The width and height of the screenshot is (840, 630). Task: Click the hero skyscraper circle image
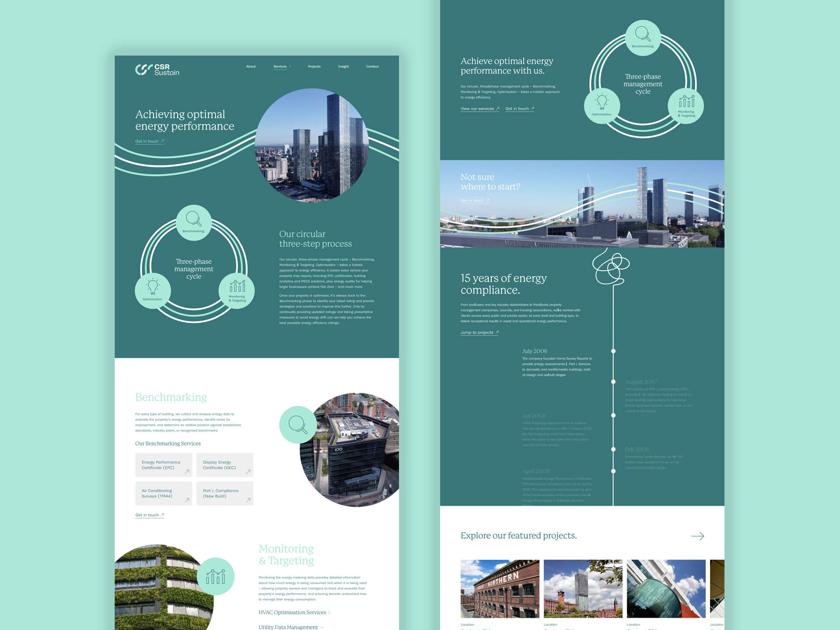(312, 145)
